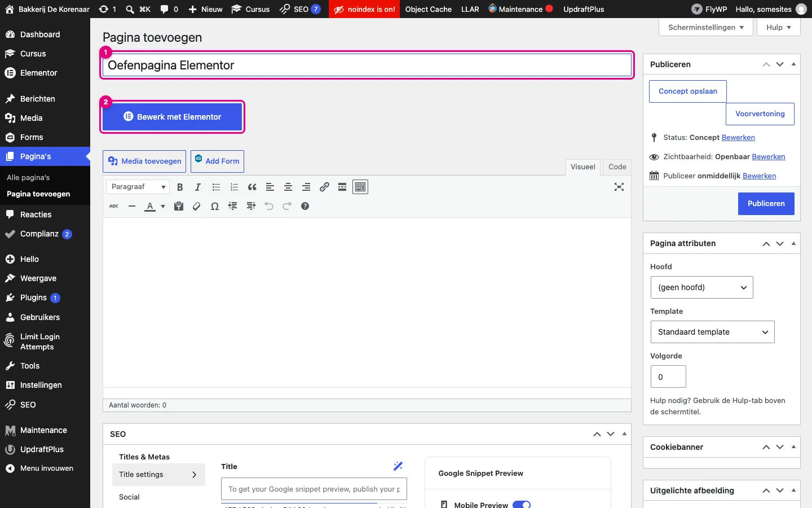The height and width of the screenshot is (508, 812).
Task: Toggle bold formatting in editor toolbar
Action: tap(180, 187)
